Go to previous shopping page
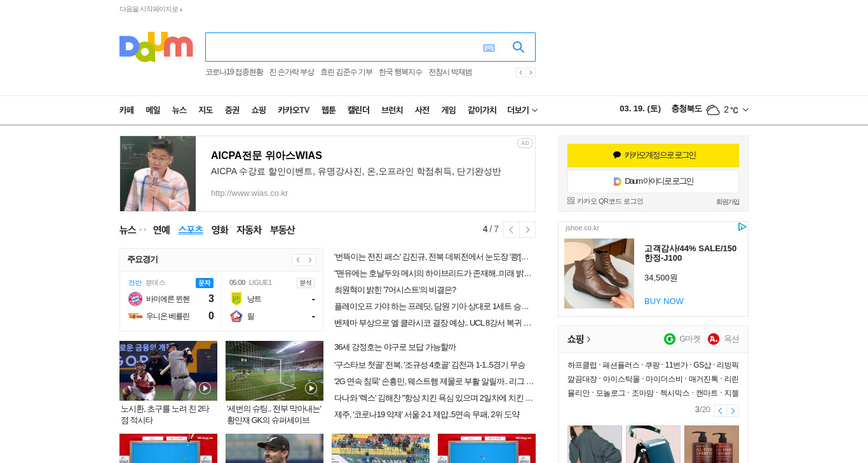Image resolution: width=868 pixels, height=463 pixels. [x=720, y=411]
